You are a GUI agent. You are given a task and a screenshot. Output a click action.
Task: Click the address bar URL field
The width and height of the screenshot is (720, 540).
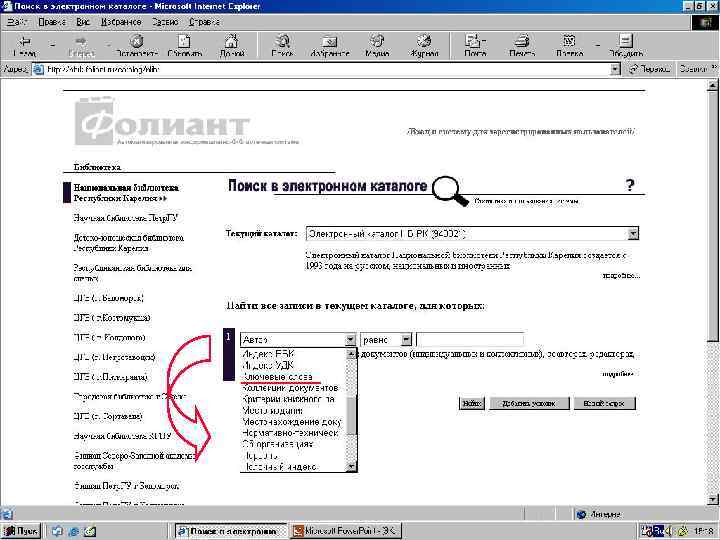[x=321, y=69]
